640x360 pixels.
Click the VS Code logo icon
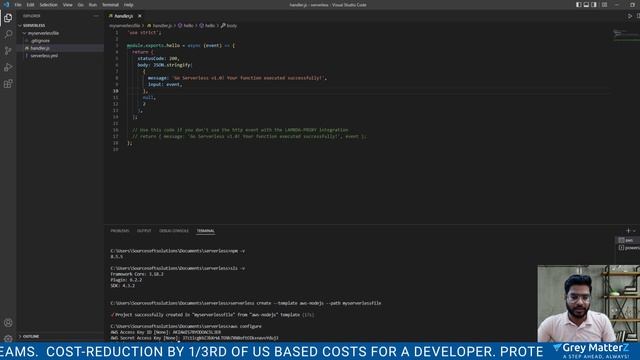coord(6,5)
